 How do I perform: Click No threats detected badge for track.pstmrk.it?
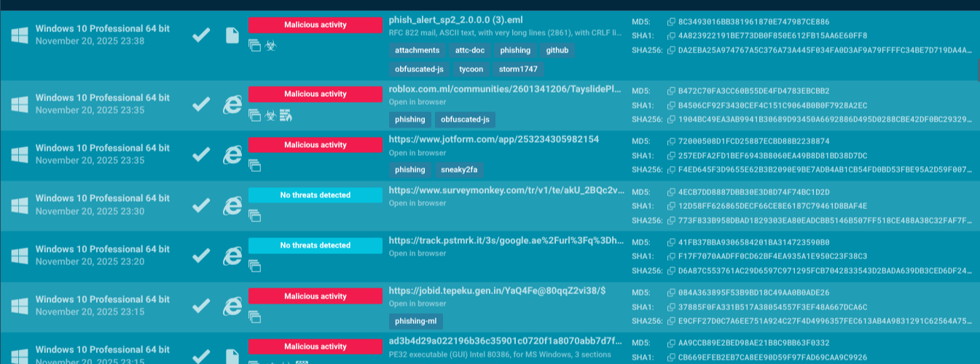315,245
